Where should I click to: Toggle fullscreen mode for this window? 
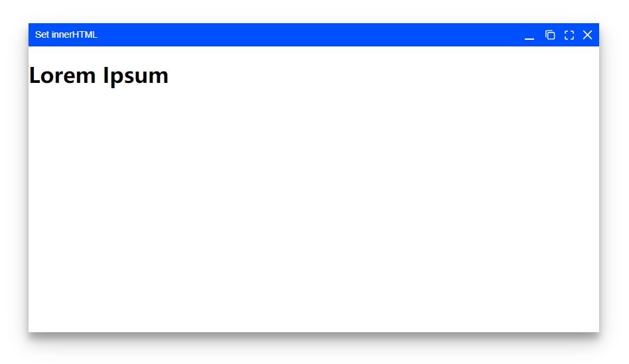coord(569,35)
